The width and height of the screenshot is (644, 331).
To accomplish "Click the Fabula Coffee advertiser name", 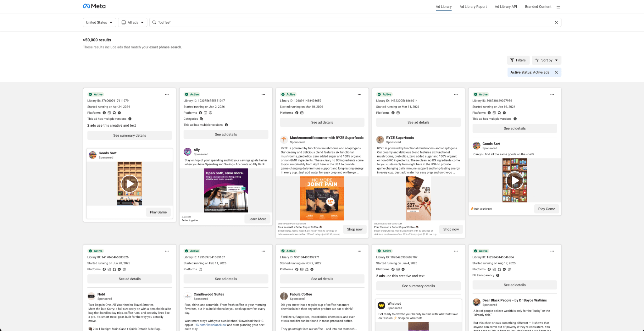I will (x=301, y=294).
